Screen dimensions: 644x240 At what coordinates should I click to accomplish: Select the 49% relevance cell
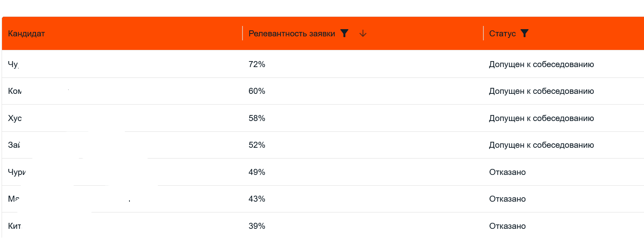coord(257,172)
